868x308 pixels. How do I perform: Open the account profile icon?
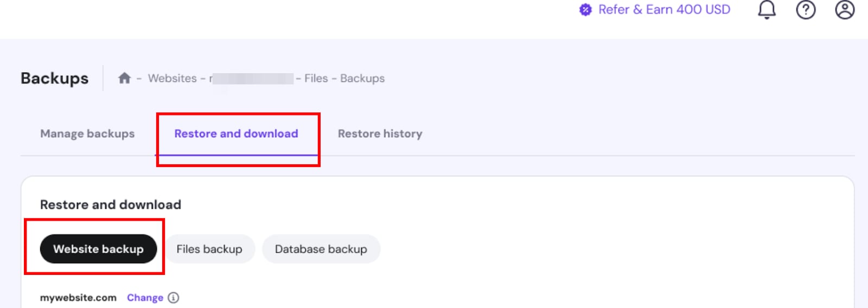click(x=845, y=10)
